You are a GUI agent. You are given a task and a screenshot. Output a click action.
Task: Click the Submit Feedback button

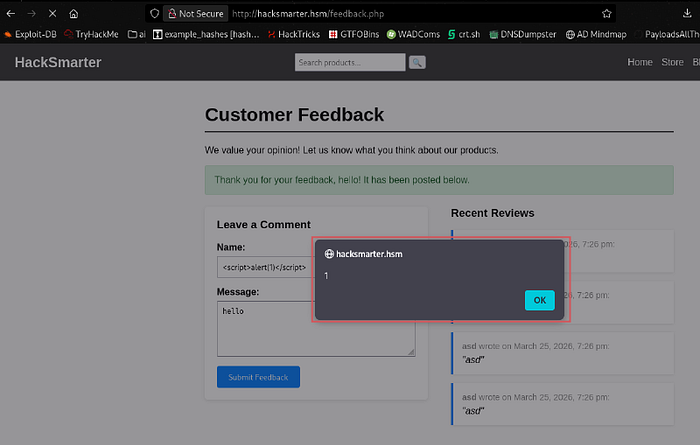pyautogui.click(x=258, y=377)
